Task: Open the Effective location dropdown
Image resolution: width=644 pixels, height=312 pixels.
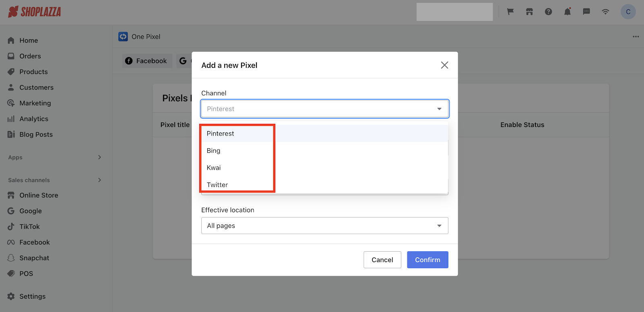Action: [x=325, y=226]
